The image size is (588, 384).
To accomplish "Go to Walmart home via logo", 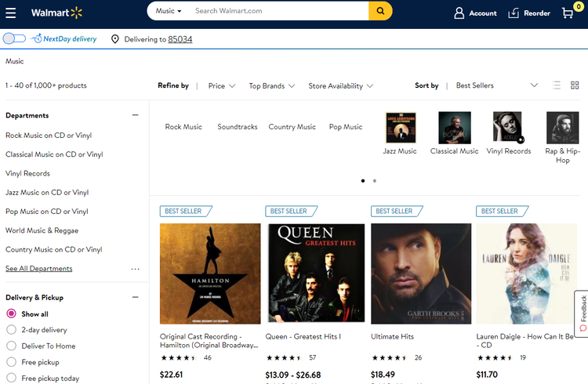I will [56, 13].
